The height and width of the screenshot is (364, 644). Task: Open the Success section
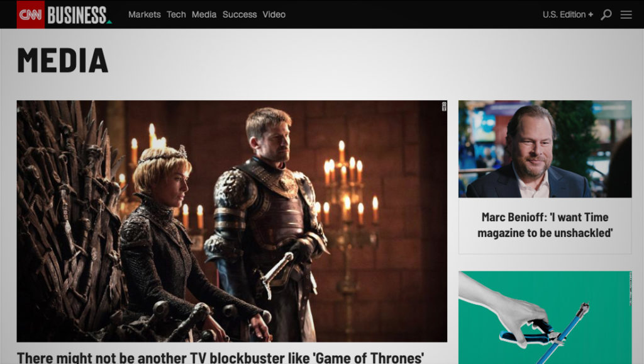coord(239,14)
